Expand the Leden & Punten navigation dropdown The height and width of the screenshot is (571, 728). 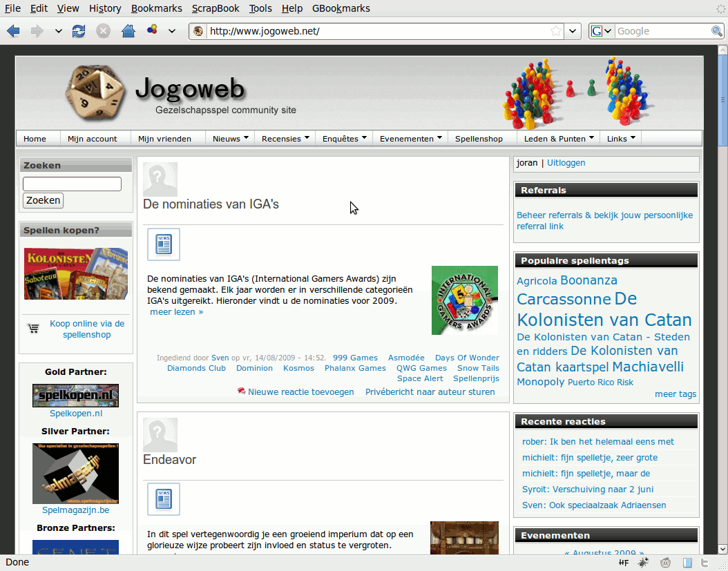coord(591,137)
